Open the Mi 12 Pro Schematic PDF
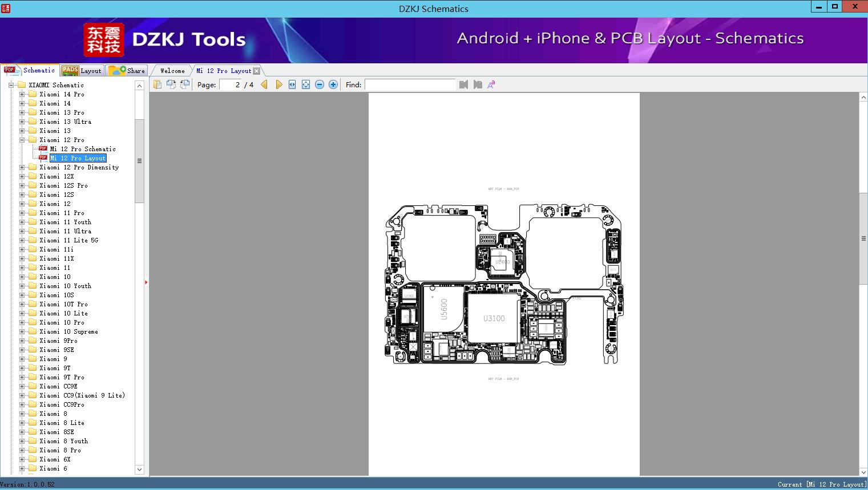 coord(83,149)
